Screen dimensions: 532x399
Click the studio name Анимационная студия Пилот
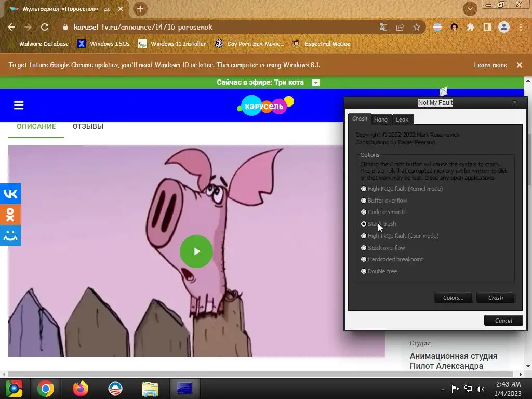coord(453,361)
